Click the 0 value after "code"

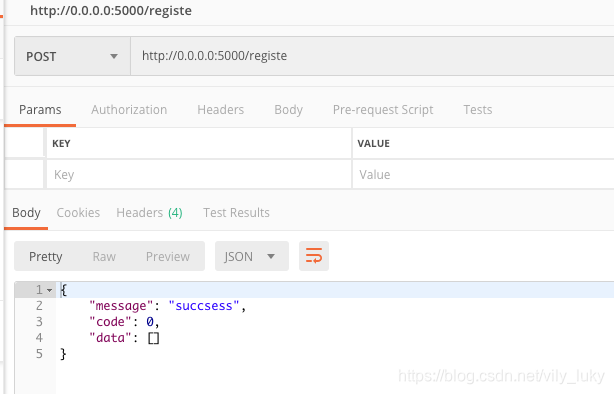[x=150, y=322]
